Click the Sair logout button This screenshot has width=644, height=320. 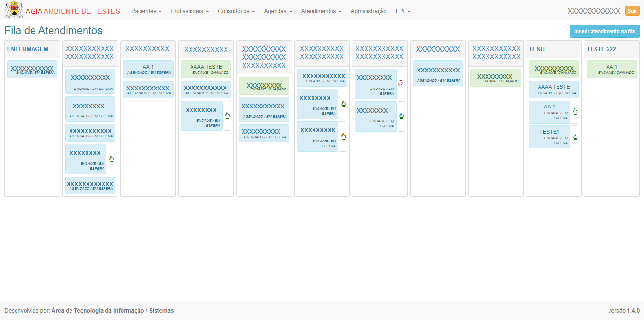632,11
